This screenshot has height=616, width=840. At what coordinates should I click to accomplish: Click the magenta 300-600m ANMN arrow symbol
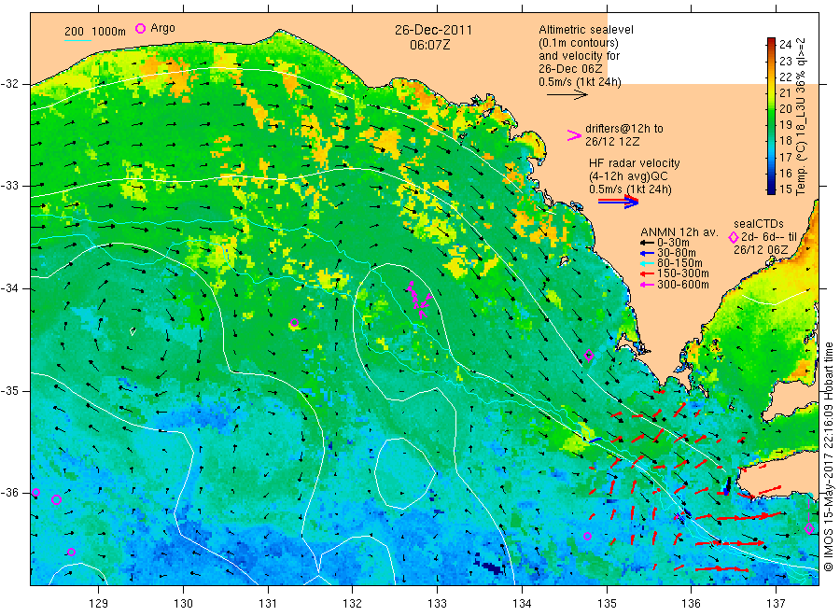click(x=647, y=285)
